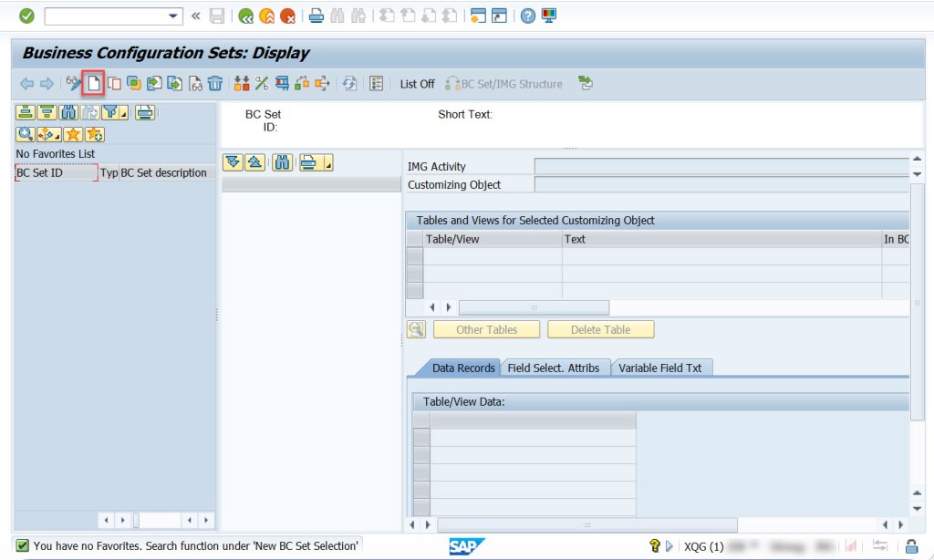Image resolution: width=934 pixels, height=560 pixels.
Task: Click the Delete Table button
Action: (600, 329)
